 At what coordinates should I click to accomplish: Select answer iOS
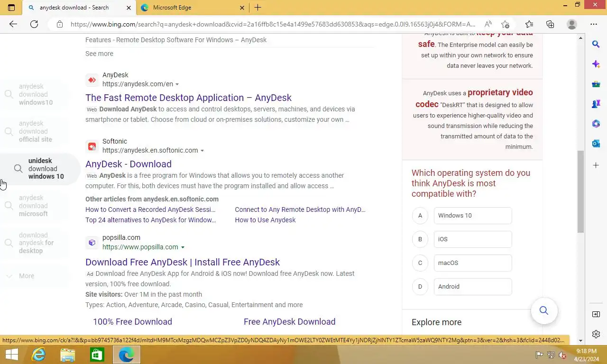473,239
